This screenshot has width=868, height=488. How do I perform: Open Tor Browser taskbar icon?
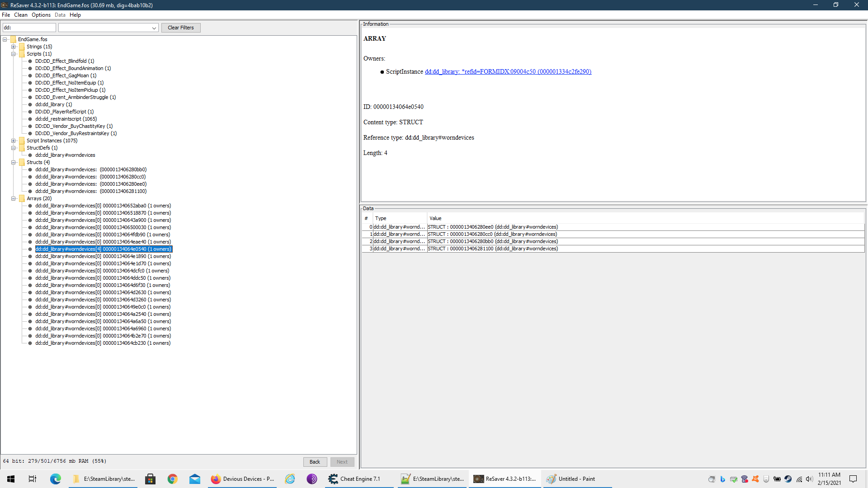coord(312,479)
